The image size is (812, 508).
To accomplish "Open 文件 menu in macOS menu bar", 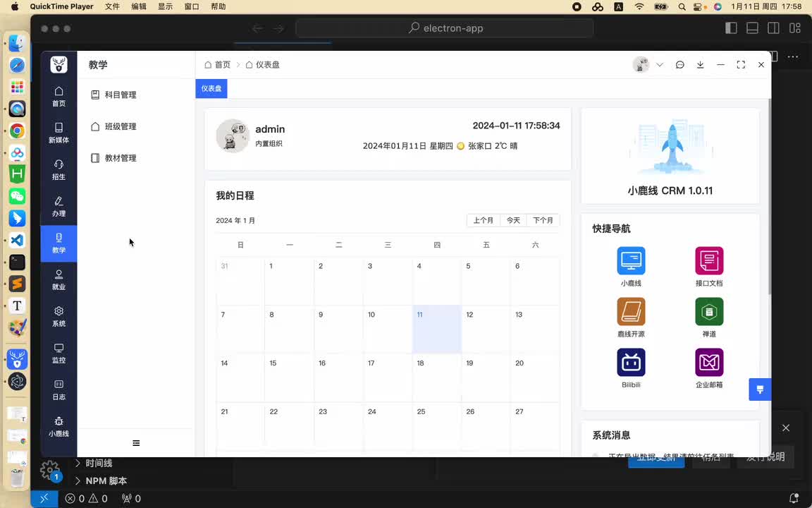I will (112, 7).
